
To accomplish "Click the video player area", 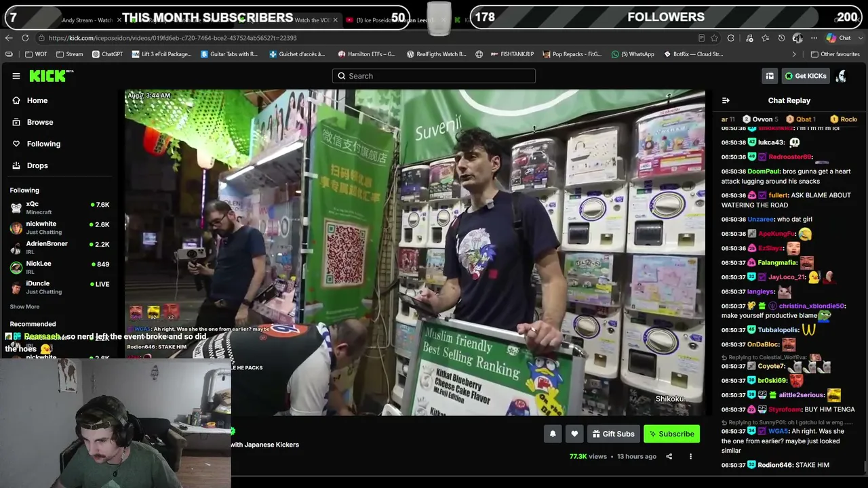I will pos(415,252).
